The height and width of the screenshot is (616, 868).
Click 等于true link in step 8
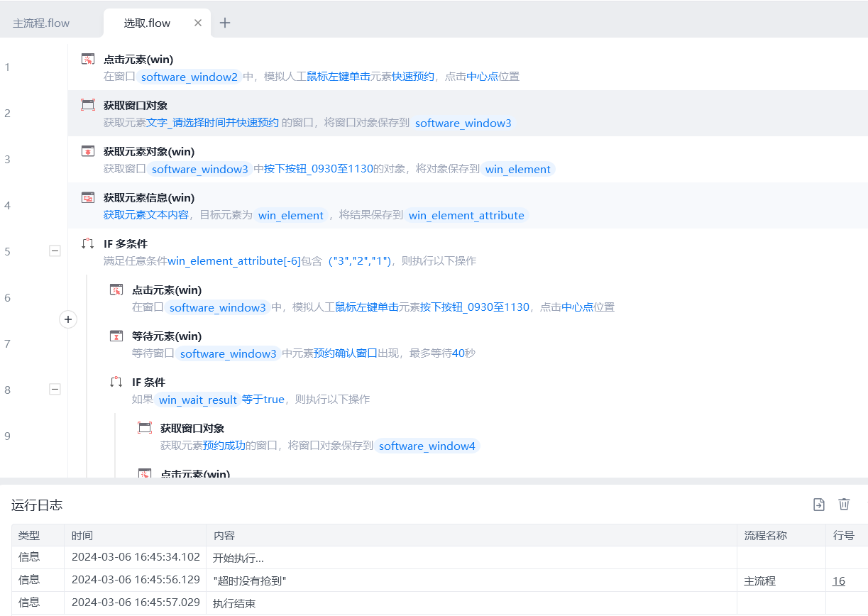click(x=263, y=400)
